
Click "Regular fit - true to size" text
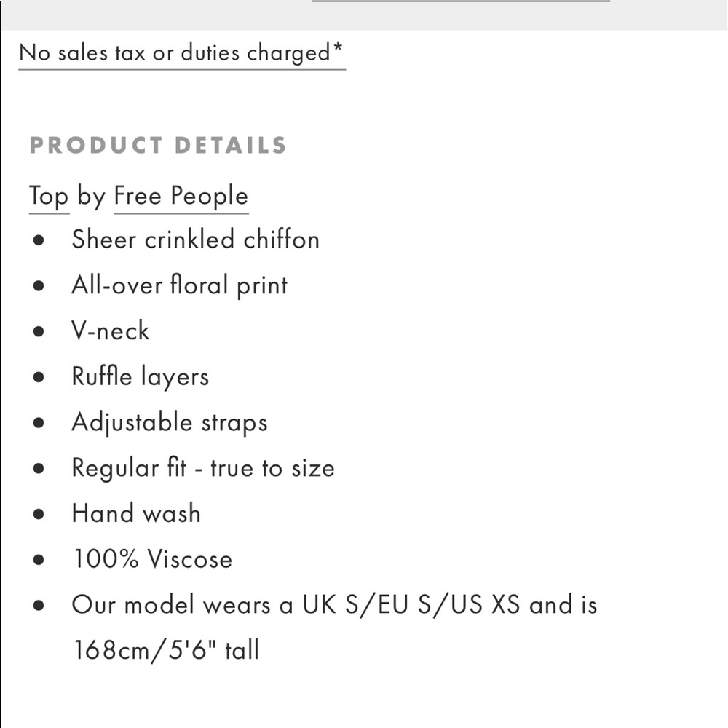tap(202, 468)
